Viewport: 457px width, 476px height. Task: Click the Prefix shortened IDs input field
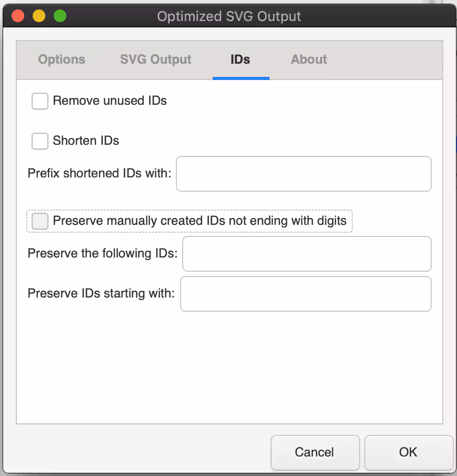pyautogui.click(x=303, y=174)
